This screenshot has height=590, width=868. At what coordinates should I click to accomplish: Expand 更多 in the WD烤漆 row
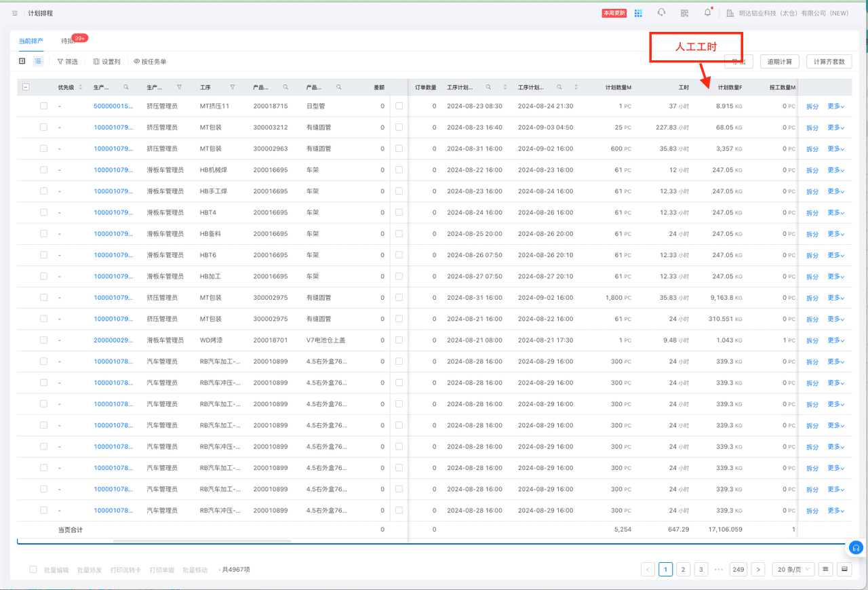(x=836, y=340)
